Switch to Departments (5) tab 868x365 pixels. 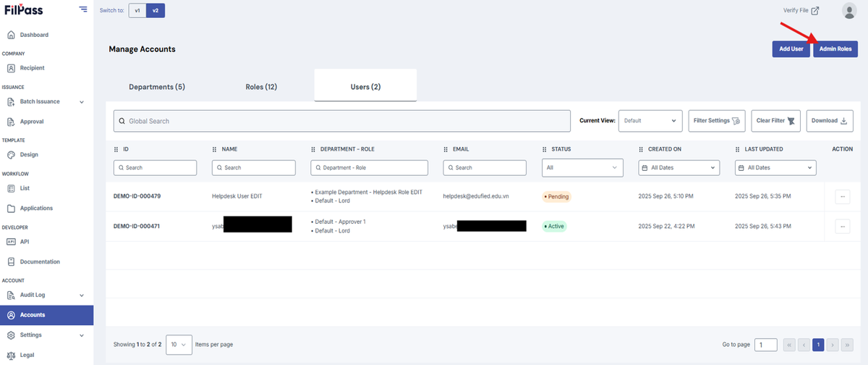coord(157,87)
